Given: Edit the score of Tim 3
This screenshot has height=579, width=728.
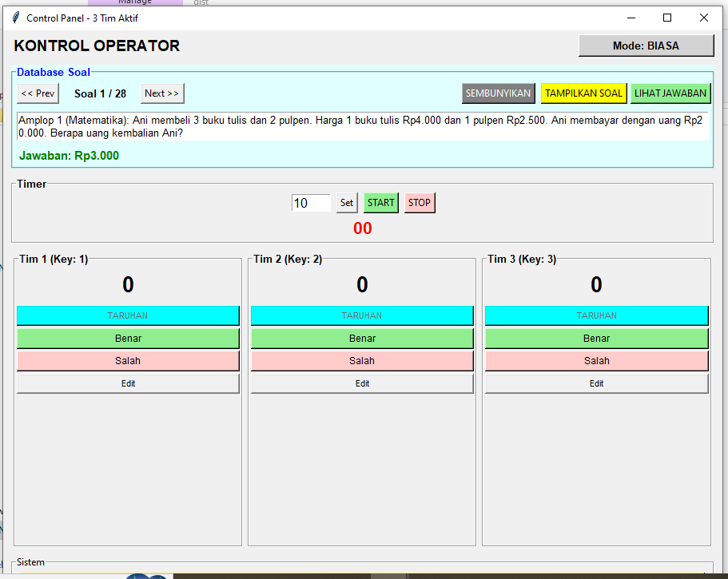Looking at the screenshot, I should click(x=596, y=383).
